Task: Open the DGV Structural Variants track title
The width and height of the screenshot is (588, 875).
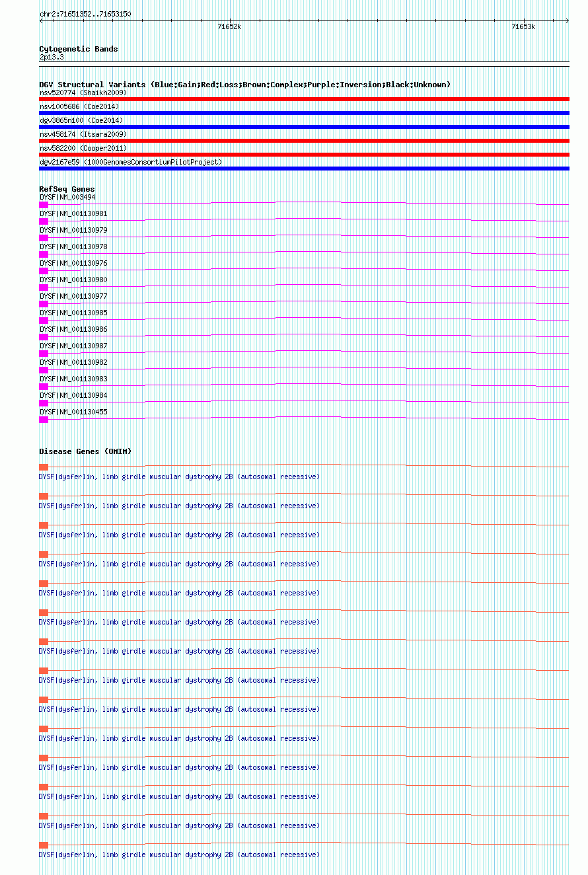Action: (245, 85)
